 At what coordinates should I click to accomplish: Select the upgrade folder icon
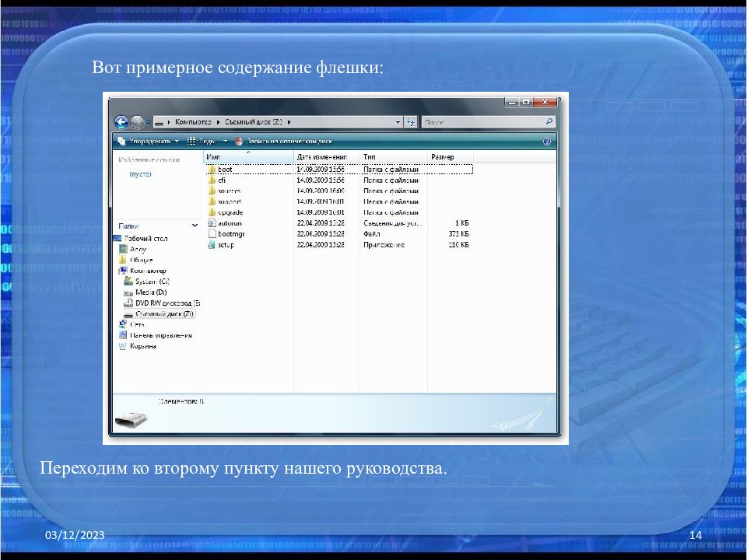212,212
